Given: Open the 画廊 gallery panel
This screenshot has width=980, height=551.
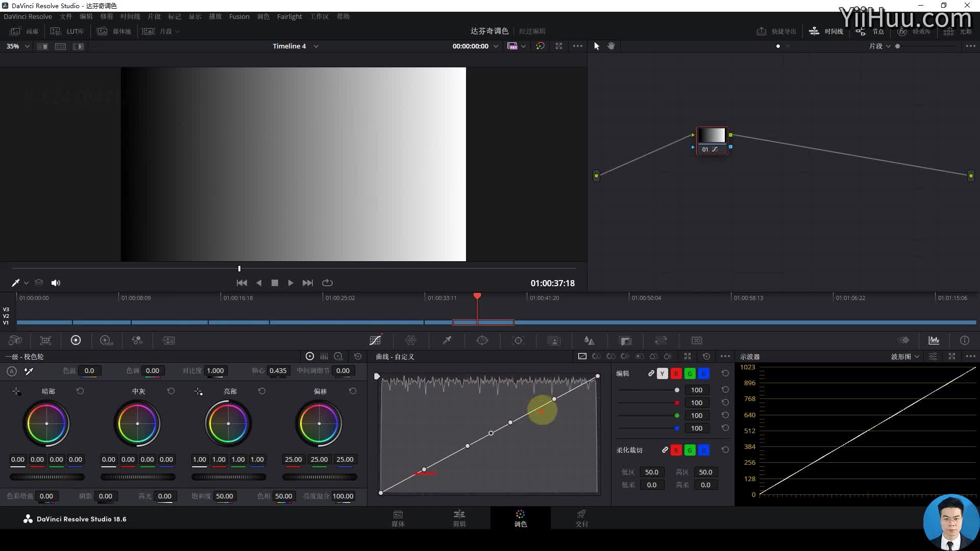Looking at the screenshot, I should coord(24,31).
